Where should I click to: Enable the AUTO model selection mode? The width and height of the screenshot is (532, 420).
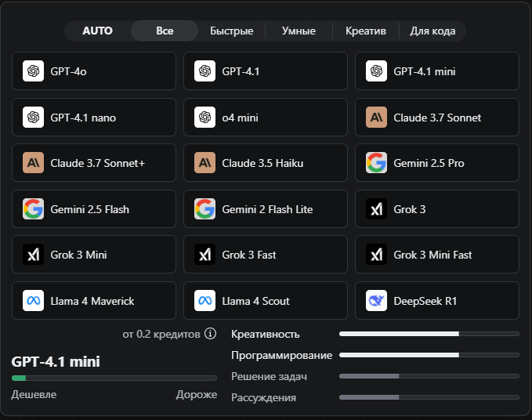coord(98,31)
